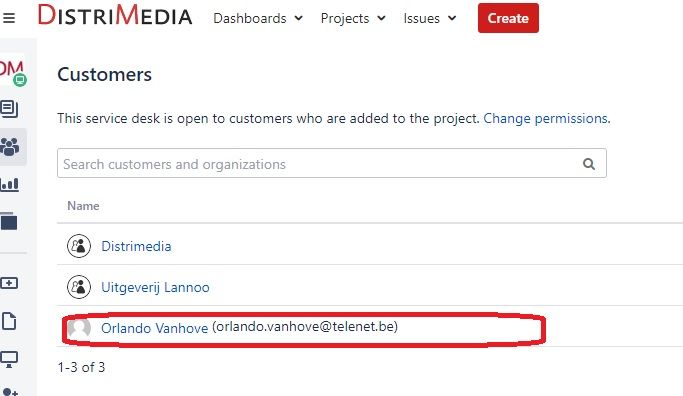Click the magnifier search icon

[x=589, y=164]
